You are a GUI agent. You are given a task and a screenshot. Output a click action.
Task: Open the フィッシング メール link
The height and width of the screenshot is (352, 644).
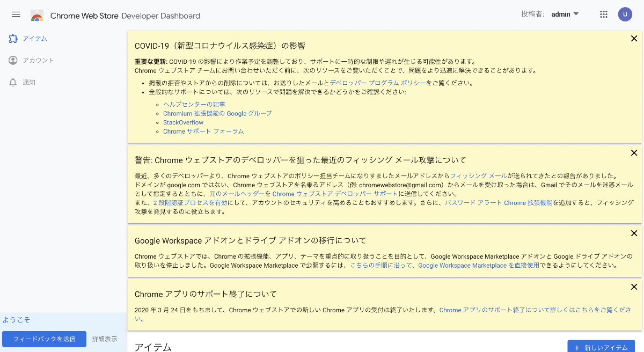pos(478,176)
